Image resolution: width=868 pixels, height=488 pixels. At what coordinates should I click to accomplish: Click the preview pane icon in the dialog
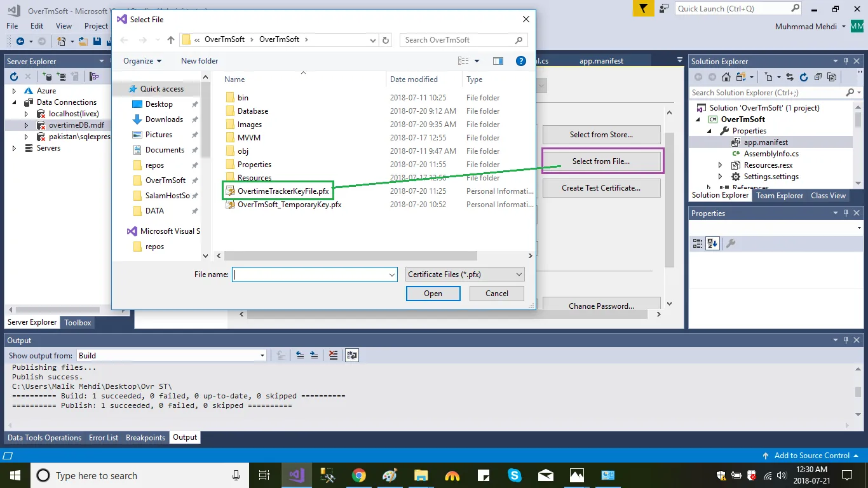pos(498,61)
